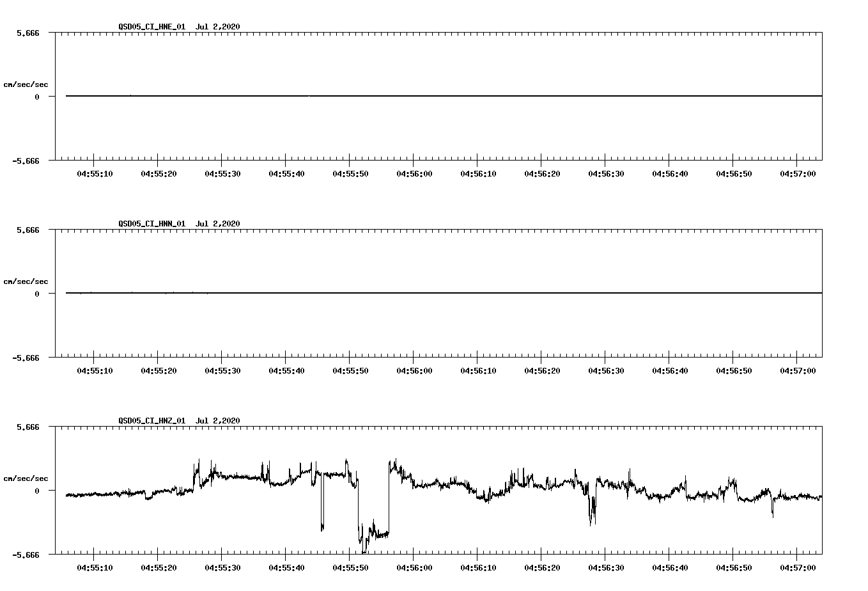Select the -5.666 lower limit on the HNZ plot
Viewport: 868px width, 591px height.
[x=26, y=555]
